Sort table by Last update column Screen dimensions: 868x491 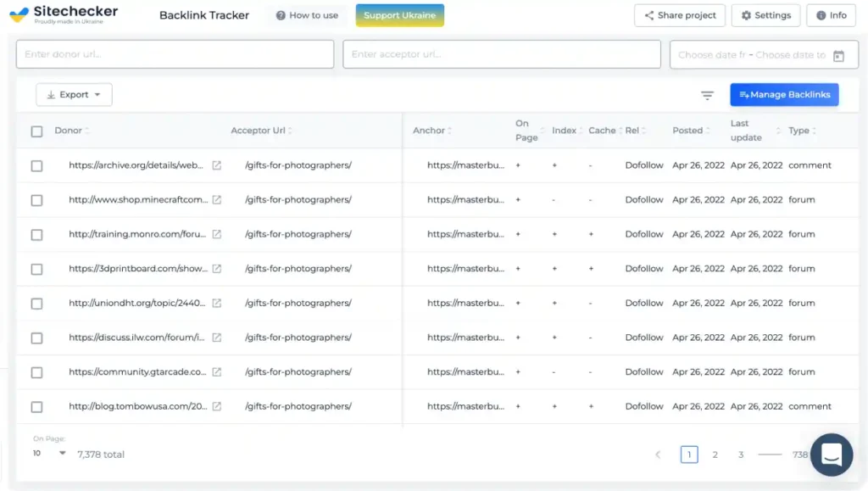click(755, 131)
